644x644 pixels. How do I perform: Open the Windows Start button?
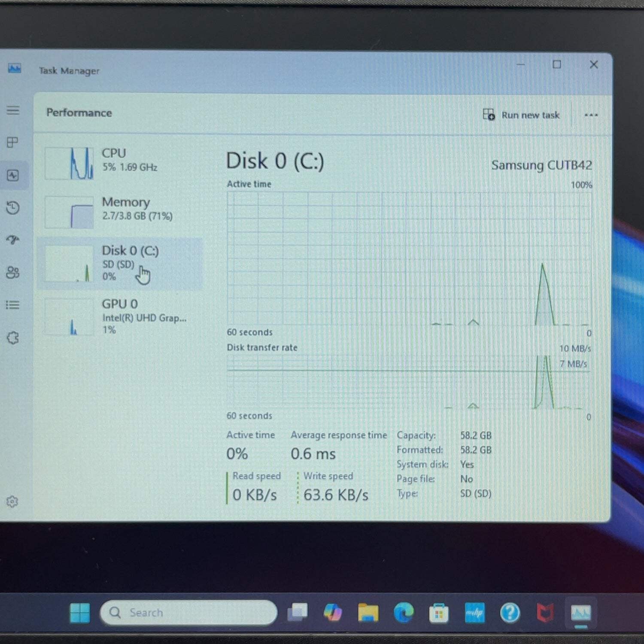pos(80,613)
